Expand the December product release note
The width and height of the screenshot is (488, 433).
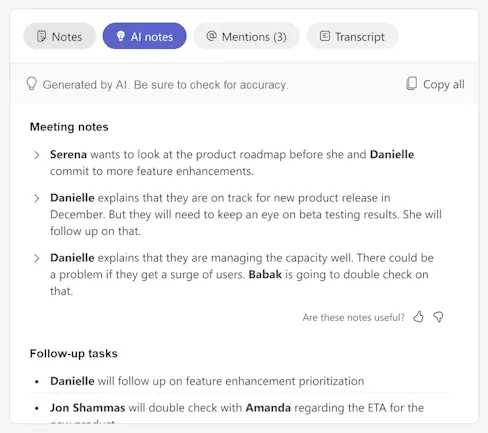click(37, 198)
